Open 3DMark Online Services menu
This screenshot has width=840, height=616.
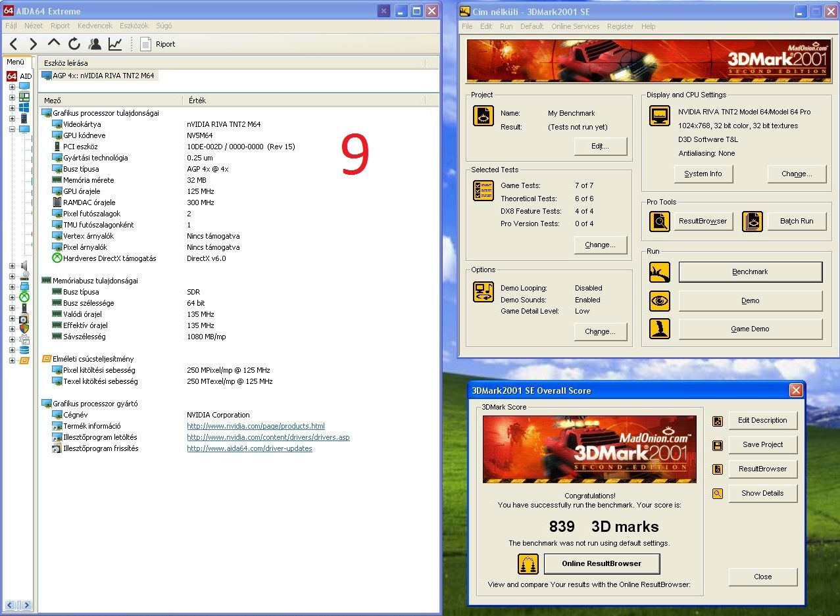[x=575, y=26]
